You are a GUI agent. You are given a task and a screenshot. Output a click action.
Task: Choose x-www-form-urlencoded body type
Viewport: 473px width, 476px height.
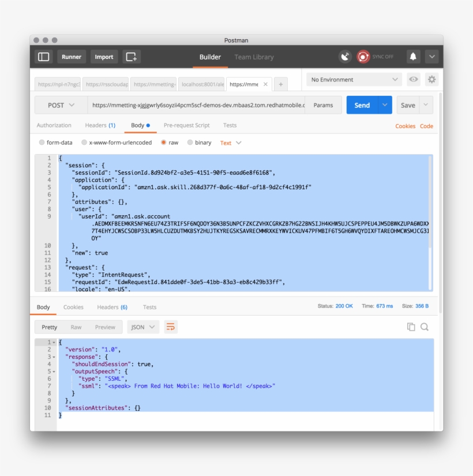coord(84,143)
